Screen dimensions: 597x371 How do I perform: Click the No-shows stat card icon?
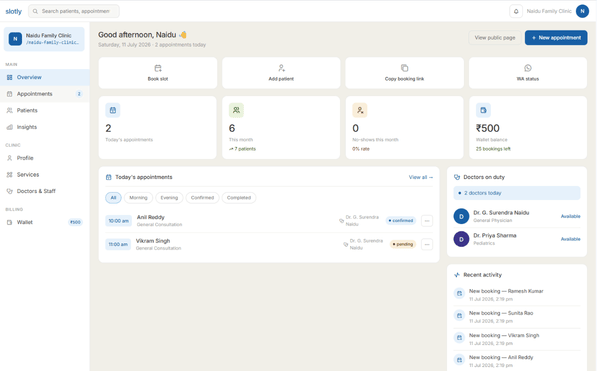(360, 110)
